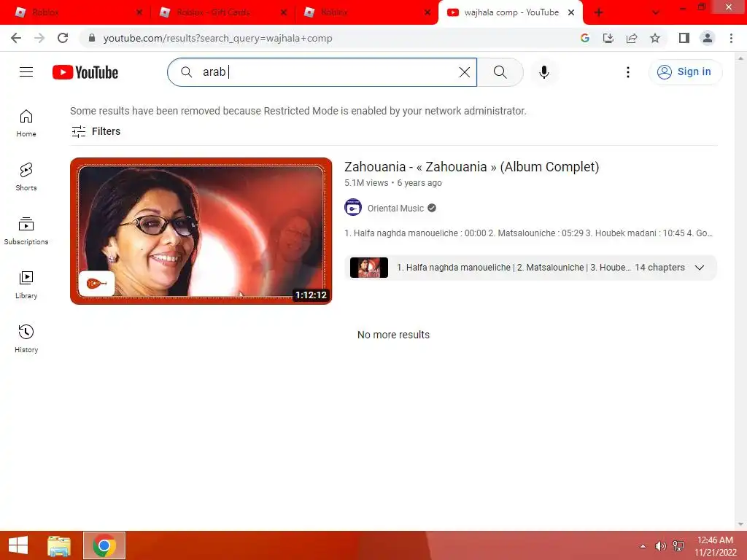Open the Windows Start menu

click(x=18, y=545)
